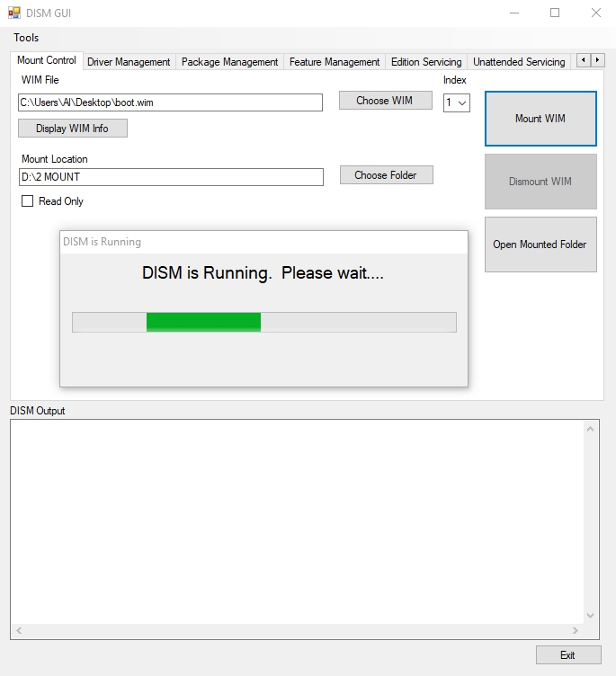
Task: Click the "Mount Location" label
Action: (x=54, y=159)
